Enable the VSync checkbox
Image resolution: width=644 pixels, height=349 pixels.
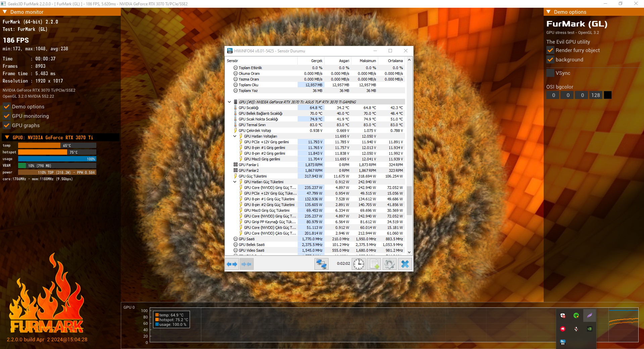point(550,73)
